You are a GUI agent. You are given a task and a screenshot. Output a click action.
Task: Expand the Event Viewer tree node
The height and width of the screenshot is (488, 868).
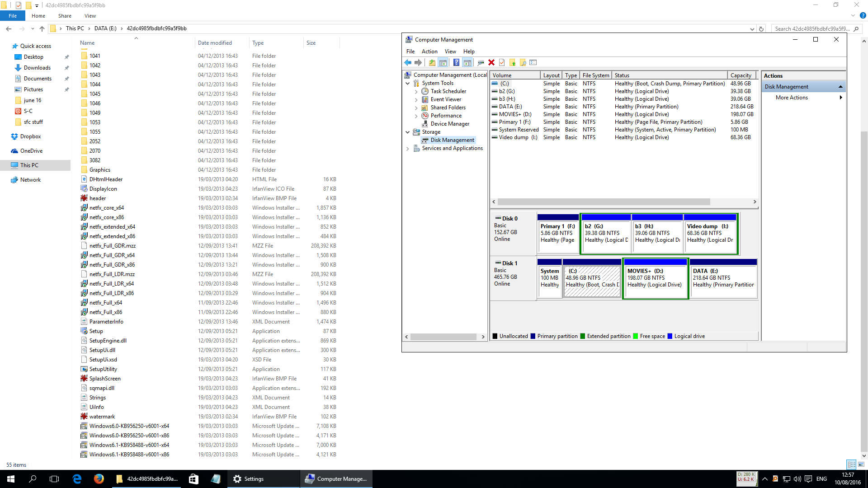pyautogui.click(x=416, y=99)
